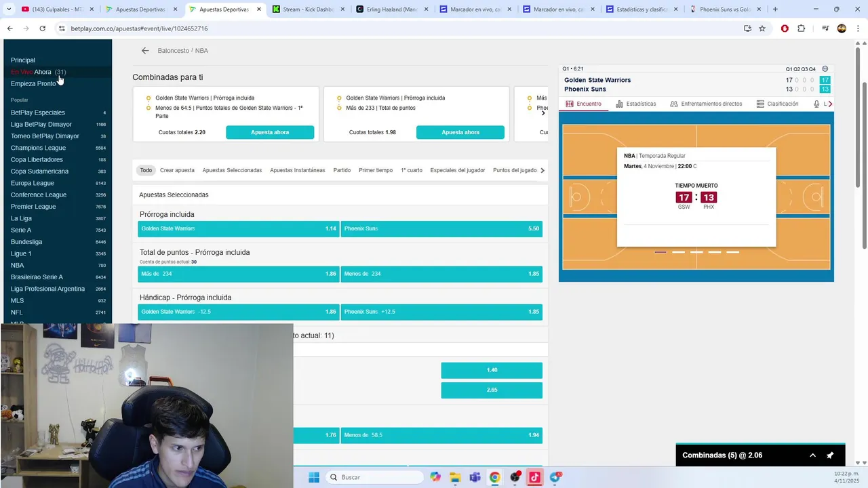Open the red Opera-style extension icon
Screen dimensions: 868x488
point(785,28)
